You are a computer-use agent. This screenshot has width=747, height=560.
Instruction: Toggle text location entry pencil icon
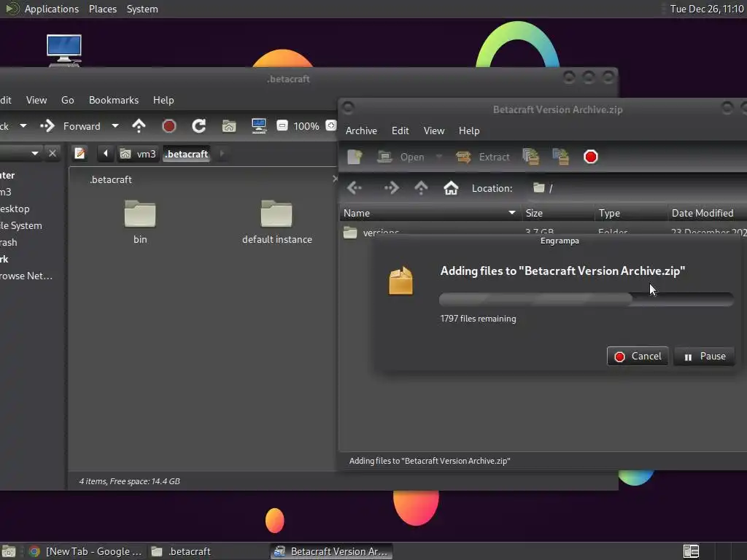pyautogui.click(x=80, y=154)
